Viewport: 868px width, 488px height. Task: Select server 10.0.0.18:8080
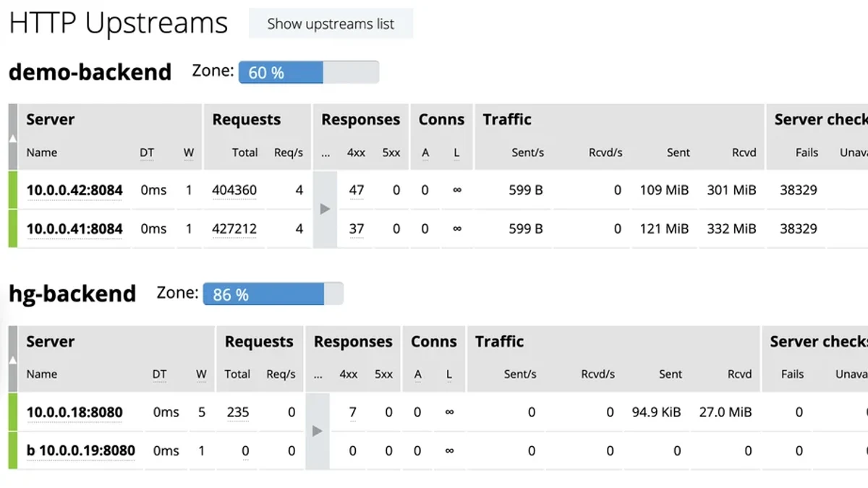75,412
